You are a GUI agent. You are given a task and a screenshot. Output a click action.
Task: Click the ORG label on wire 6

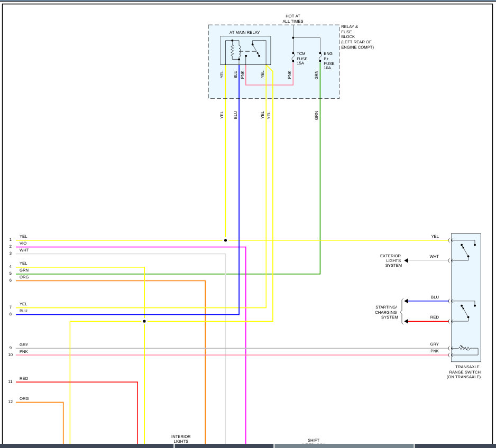(24, 277)
